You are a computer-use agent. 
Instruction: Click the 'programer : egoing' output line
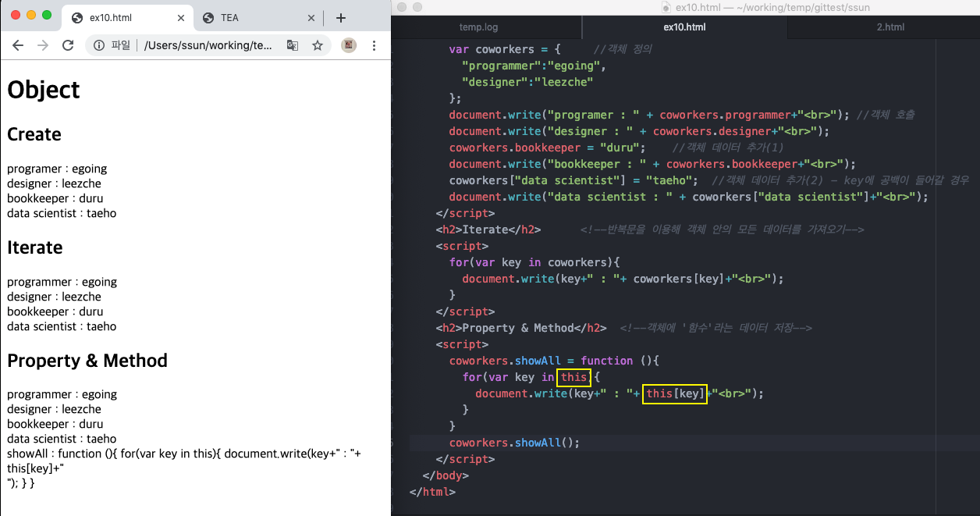pos(57,169)
